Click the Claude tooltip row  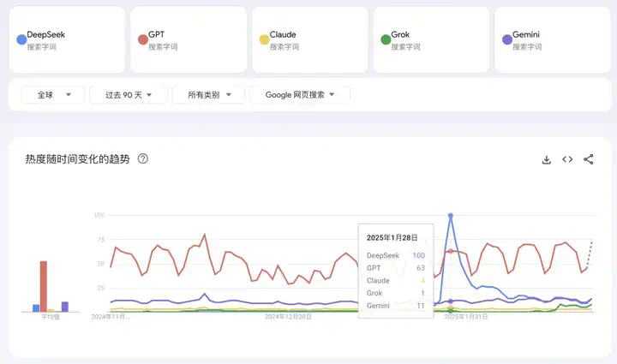click(x=395, y=281)
